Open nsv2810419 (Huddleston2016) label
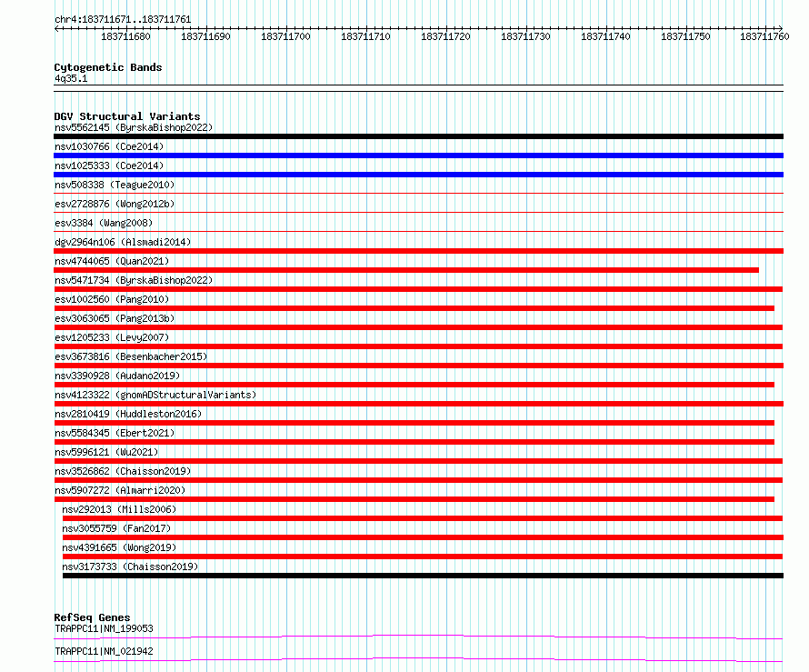This screenshot has height=672, width=809. click(x=128, y=414)
